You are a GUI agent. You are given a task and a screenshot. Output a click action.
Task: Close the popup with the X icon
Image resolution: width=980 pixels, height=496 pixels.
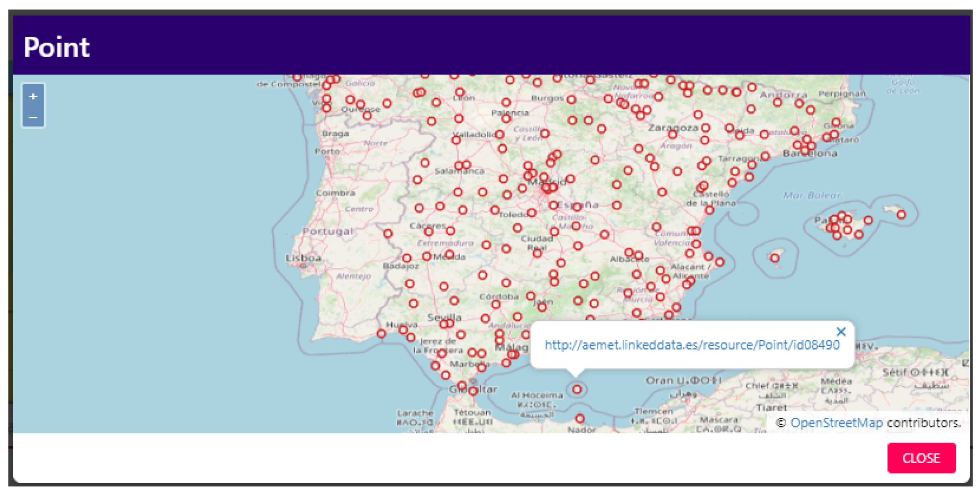click(841, 332)
